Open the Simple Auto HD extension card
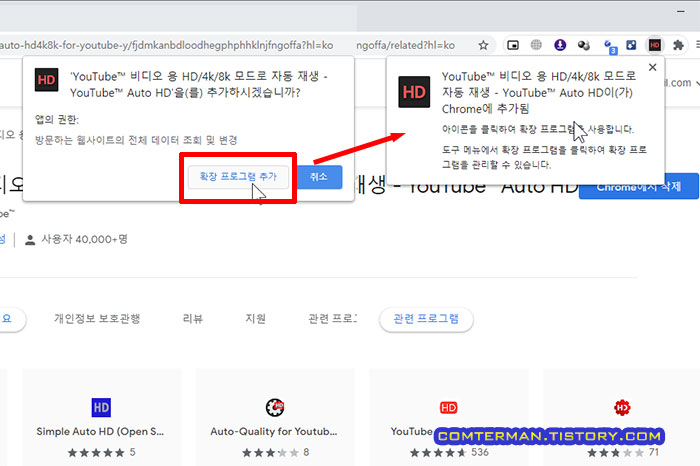 click(102, 417)
